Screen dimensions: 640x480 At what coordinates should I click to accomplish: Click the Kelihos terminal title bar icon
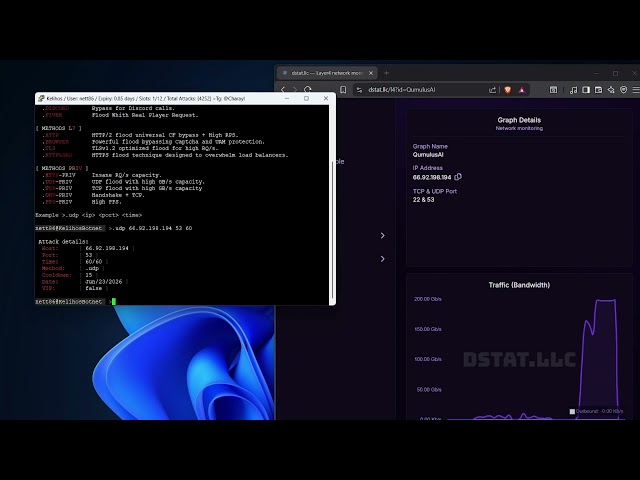[x=41, y=98]
